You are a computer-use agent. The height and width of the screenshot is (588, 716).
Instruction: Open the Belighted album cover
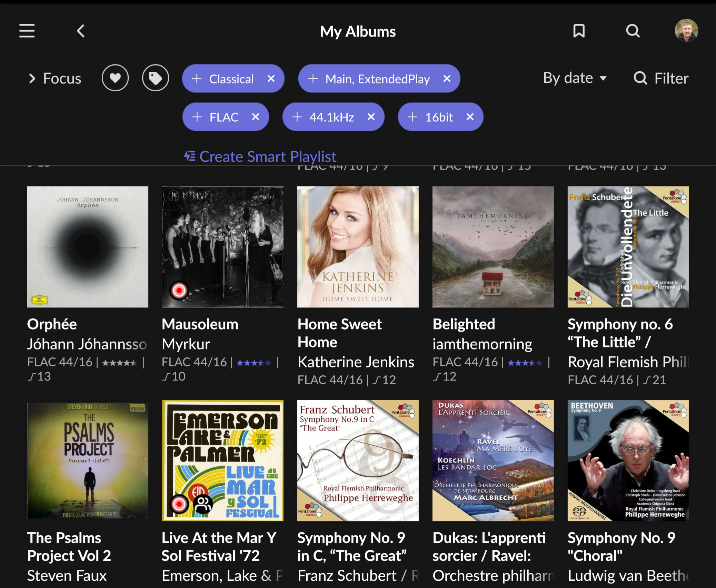pyautogui.click(x=493, y=247)
